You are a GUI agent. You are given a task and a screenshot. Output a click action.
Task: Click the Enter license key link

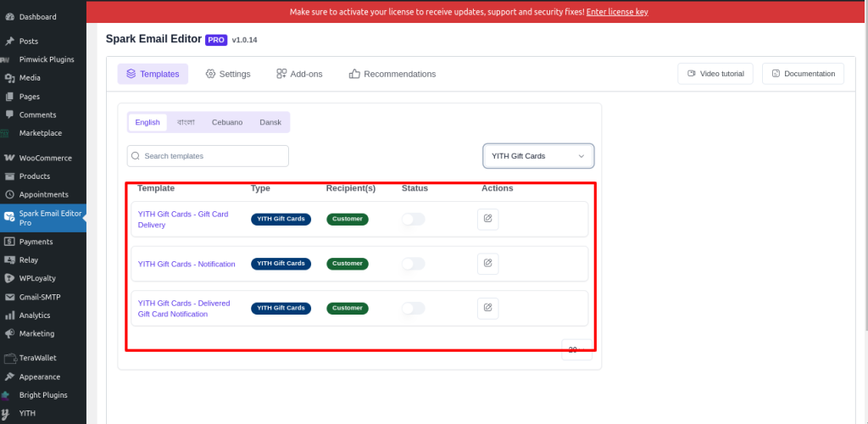[x=617, y=12]
